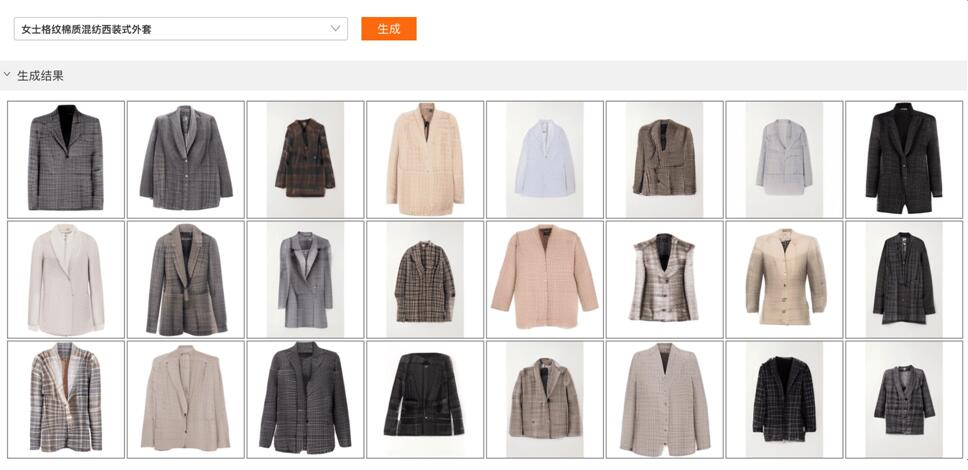Select the beige tweed short jacket in the bottom row

point(544,400)
